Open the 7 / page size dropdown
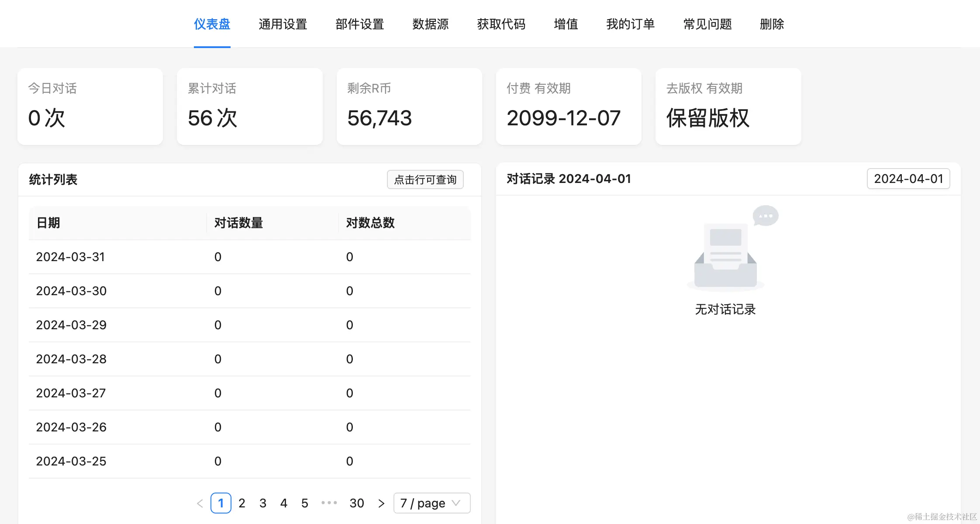The image size is (980, 524). [x=431, y=503]
